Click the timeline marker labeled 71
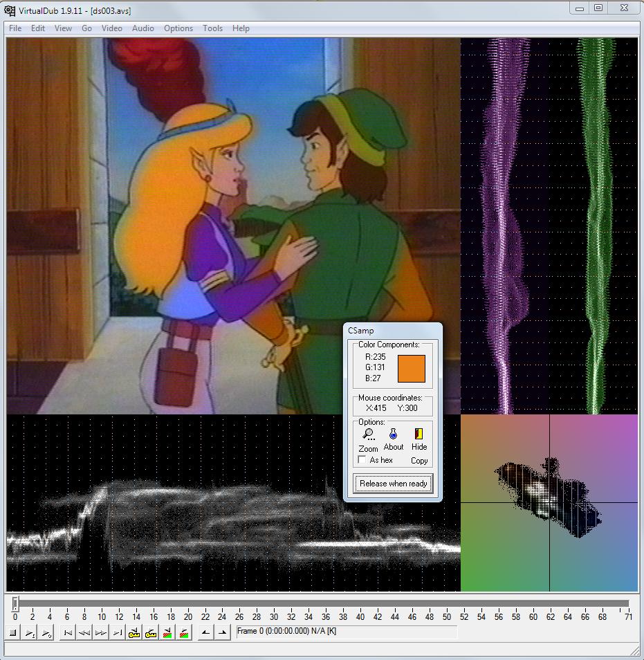Screen dimensions: 644x660 [628, 616]
